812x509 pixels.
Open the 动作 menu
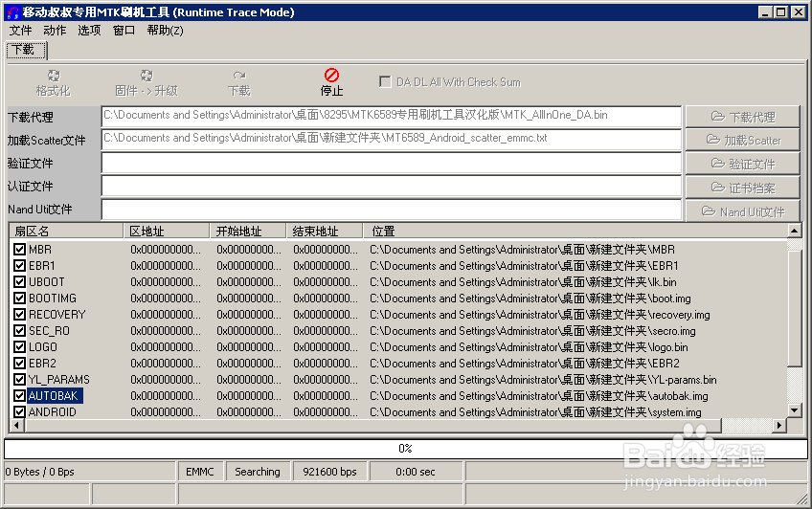[55, 31]
